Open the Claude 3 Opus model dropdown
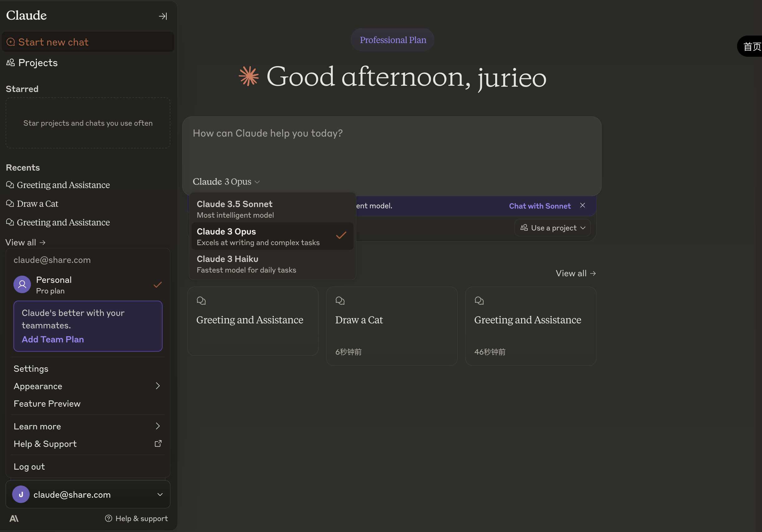 [x=226, y=182]
